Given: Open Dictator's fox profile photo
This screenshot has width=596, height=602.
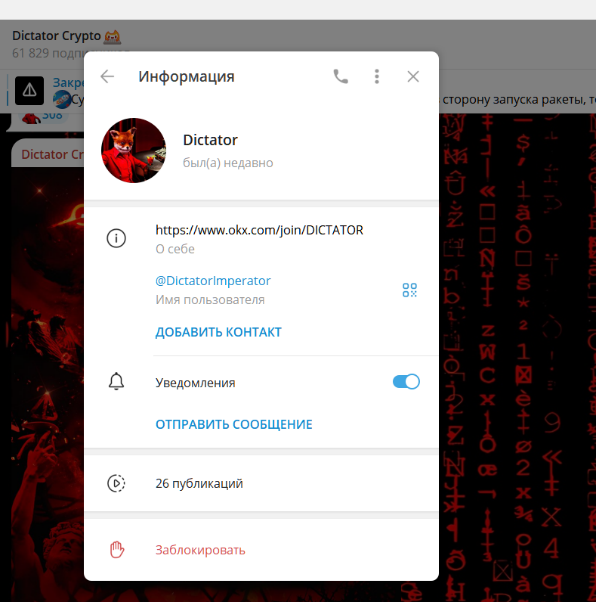Looking at the screenshot, I should (134, 150).
